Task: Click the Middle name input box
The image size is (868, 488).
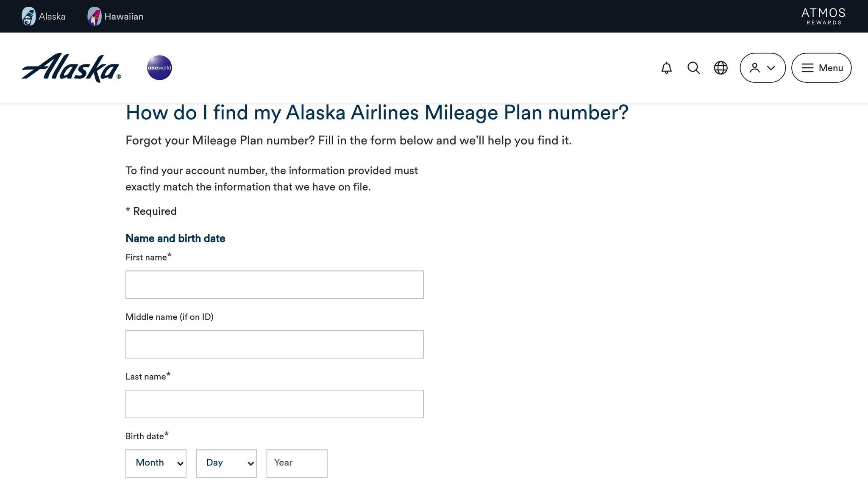Action: coord(274,344)
